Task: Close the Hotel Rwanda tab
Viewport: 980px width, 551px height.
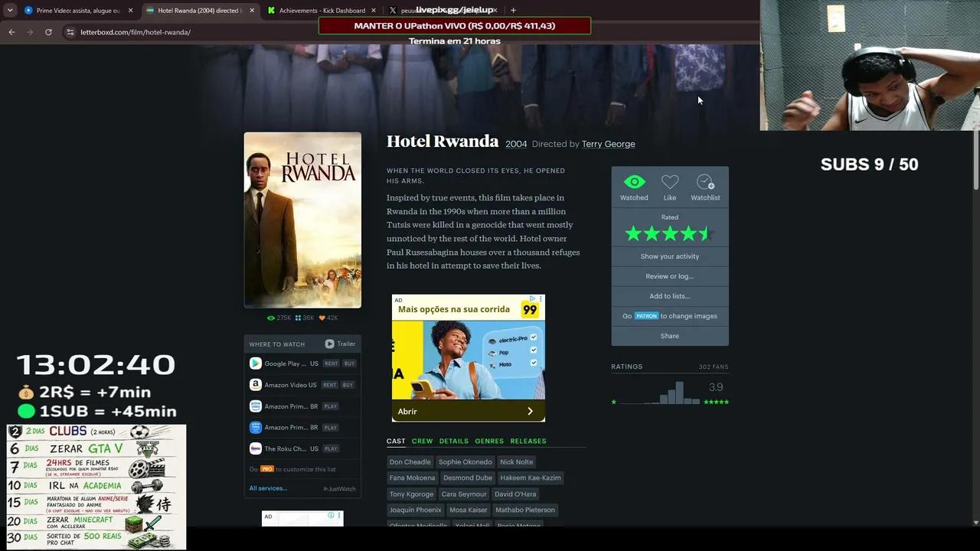Action: tap(252, 11)
